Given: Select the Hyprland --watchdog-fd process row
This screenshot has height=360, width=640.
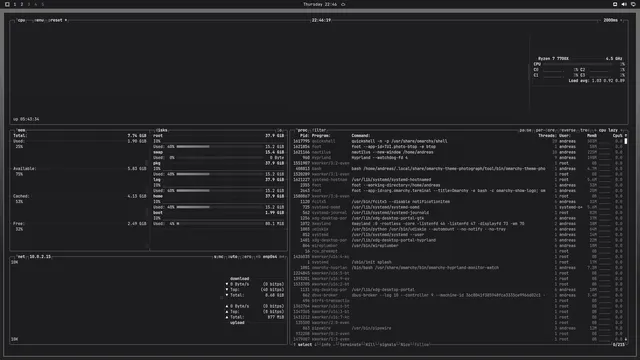Looking at the screenshot, I should click(458, 158).
